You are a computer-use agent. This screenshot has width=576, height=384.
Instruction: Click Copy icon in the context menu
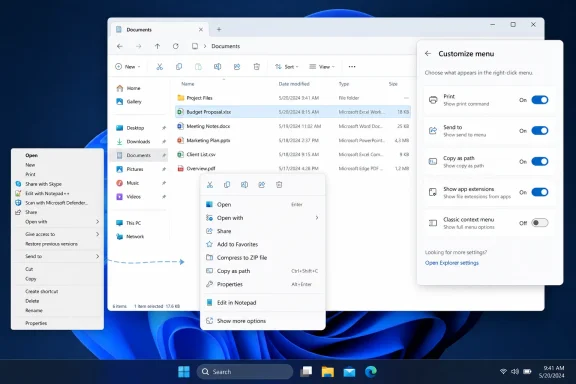click(227, 185)
